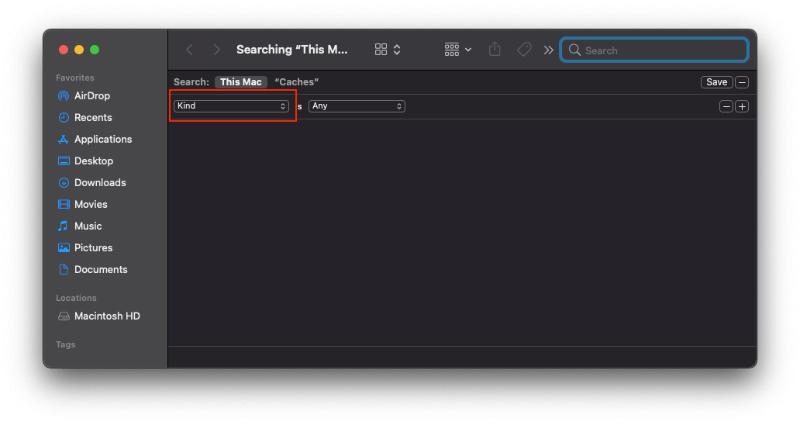Focus the Search text field
This screenshot has height=425, width=800.
coord(654,50)
